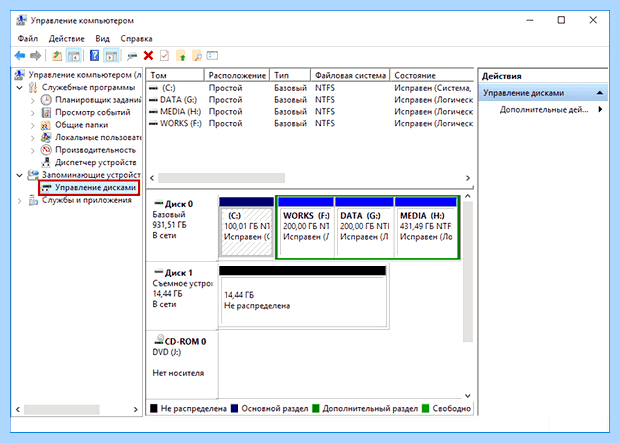Collapse the Управление дисками actions section
This screenshot has height=443, width=620.
pyautogui.click(x=600, y=93)
